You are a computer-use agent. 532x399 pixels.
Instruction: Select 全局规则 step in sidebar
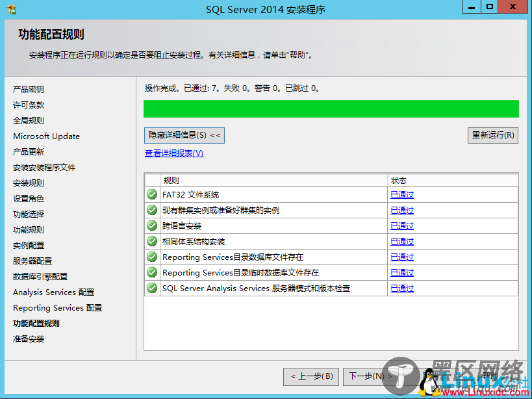click(x=29, y=120)
